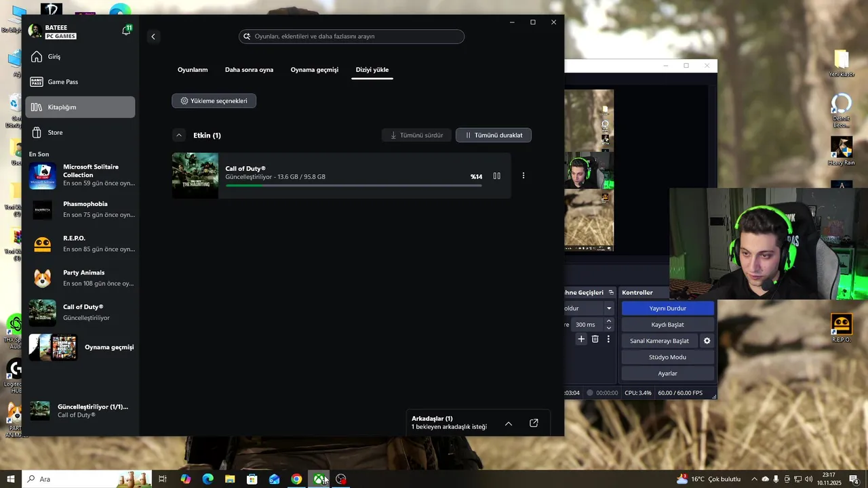The width and height of the screenshot is (868, 488).
Task: Click the Tümünü duraklat button
Action: pos(494,136)
